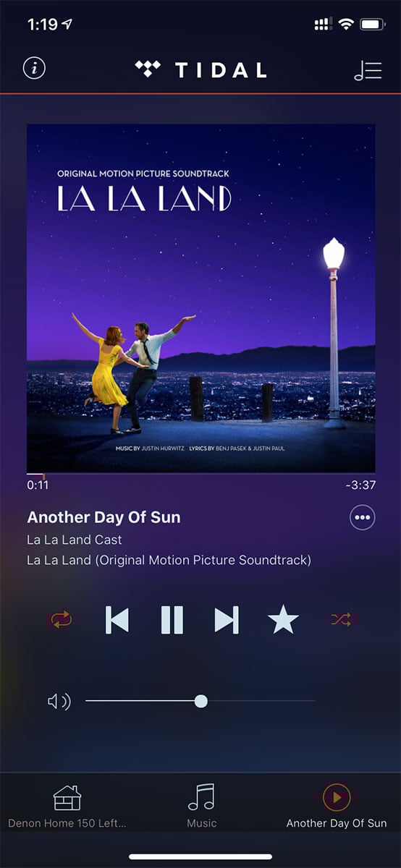Select the Another Day Of Sun now-playing tab

pyautogui.click(x=337, y=807)
